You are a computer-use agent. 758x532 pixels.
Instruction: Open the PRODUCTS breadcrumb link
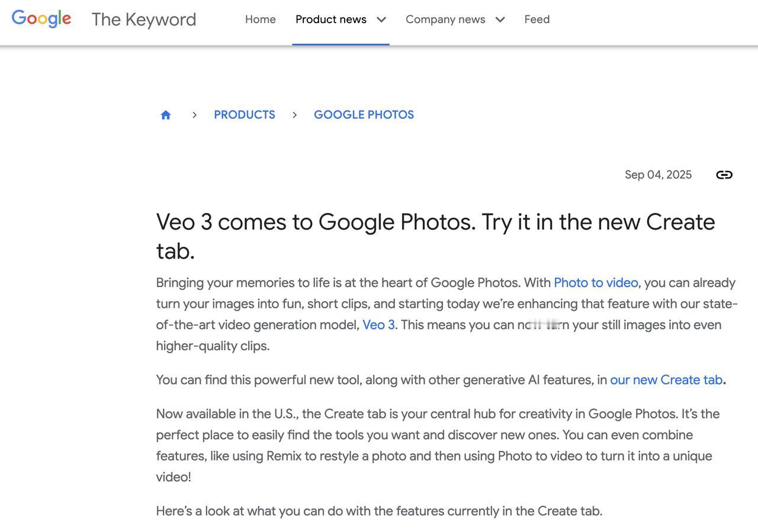point(245,115)
